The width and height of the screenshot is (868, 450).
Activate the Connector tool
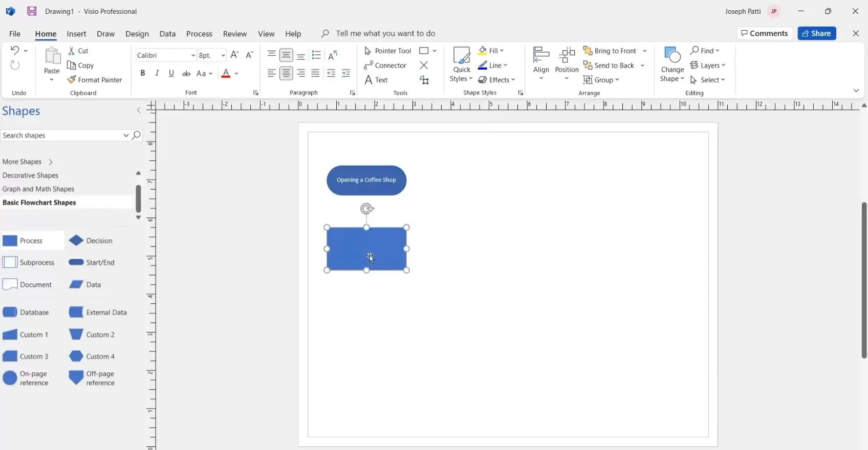click(x=385, y=65)
